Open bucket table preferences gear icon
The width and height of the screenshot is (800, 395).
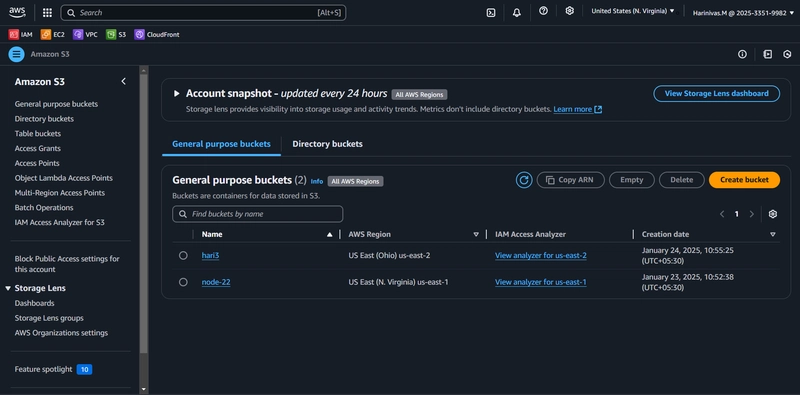773,214
